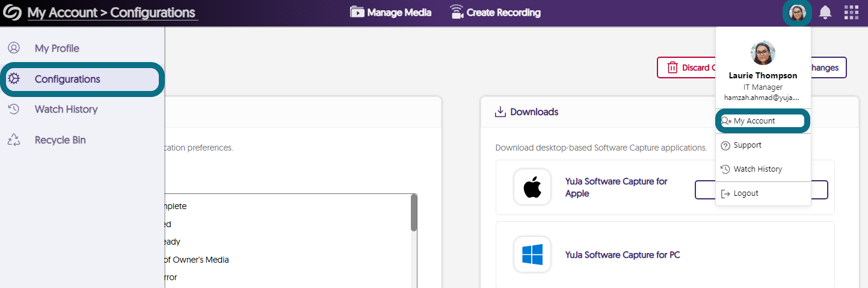Click the hamzah.ahmad email text
This screenshot has height=288, width=868.
[762, 97]
